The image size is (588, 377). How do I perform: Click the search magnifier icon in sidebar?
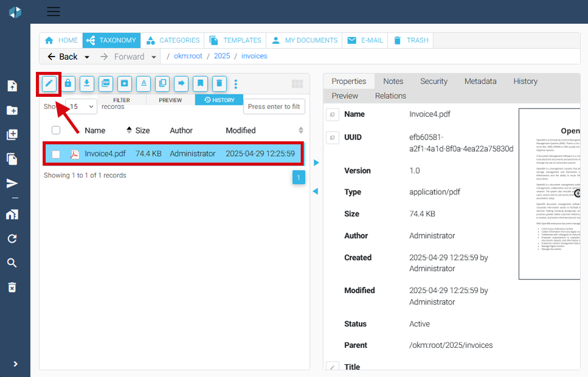pyautogui.click(x=12, y=263)
